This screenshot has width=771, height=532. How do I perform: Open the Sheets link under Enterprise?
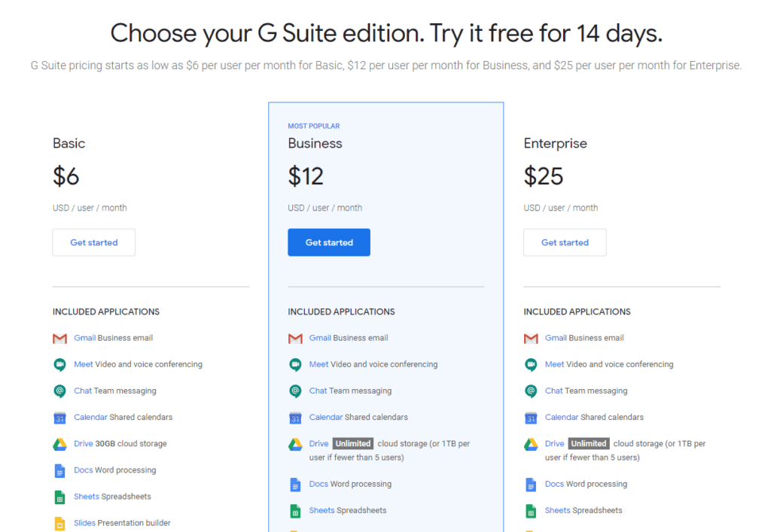coord(558,510)
